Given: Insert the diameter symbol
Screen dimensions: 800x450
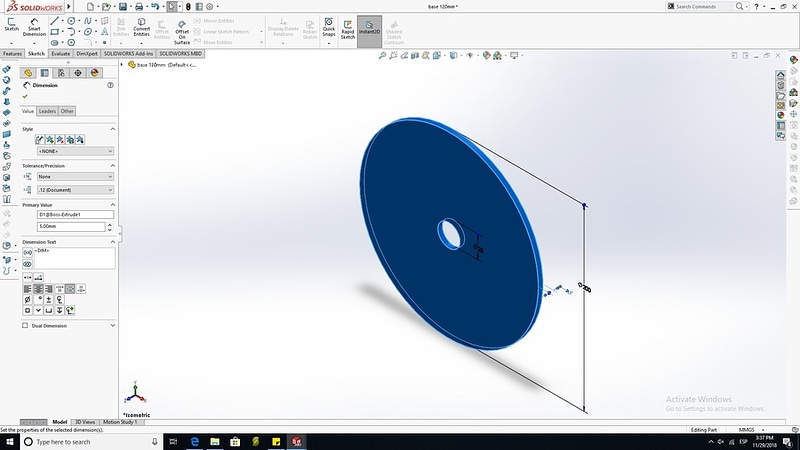Looking at the screenshot, I should click(28, 299).
